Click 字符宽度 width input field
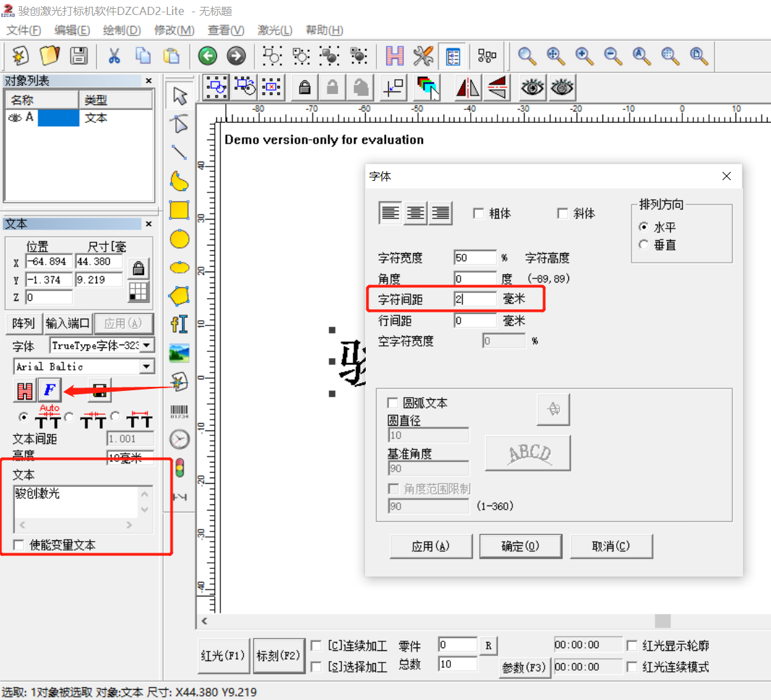The width and height of the screenshot is (771, 700). click(475, 257)
